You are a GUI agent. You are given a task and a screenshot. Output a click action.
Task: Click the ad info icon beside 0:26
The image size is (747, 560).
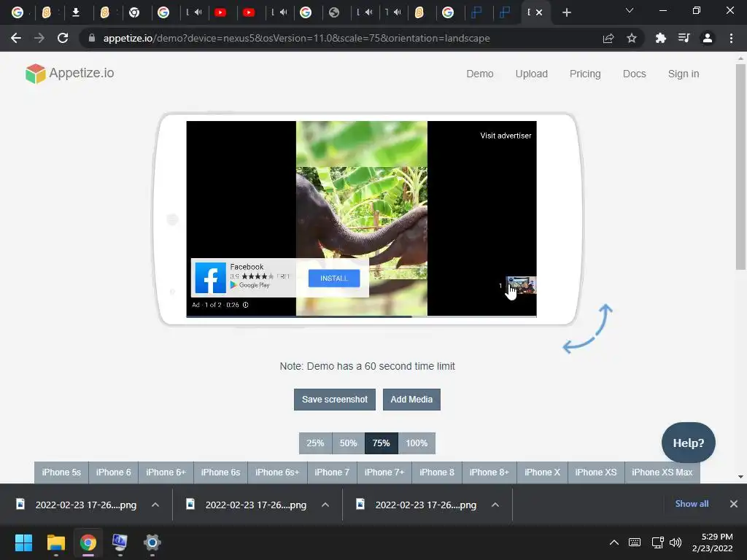[x=245, y=305]
